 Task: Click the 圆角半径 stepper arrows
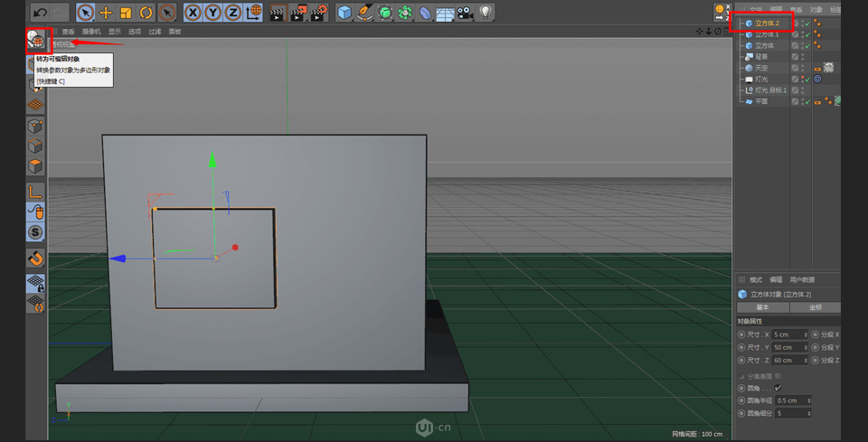(x=808, y=400)
